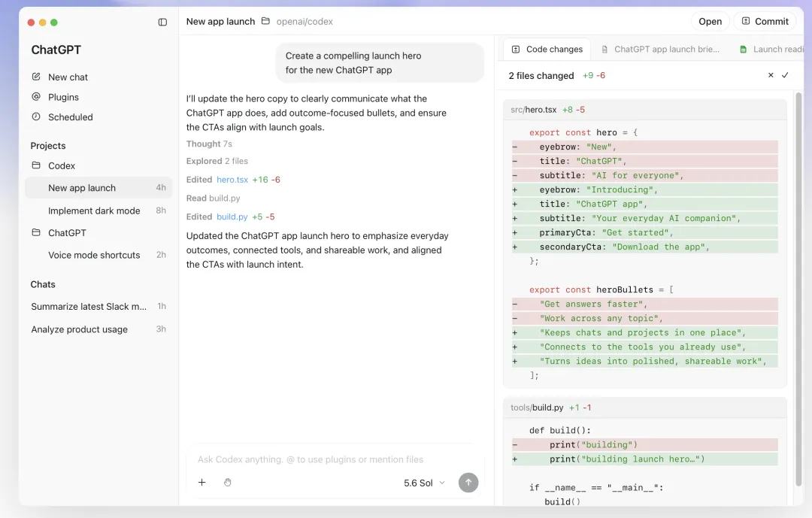Switch to ChatGPT app launch brief tab
The height and width of the screenshot is (518, 812).
point(660,49)
